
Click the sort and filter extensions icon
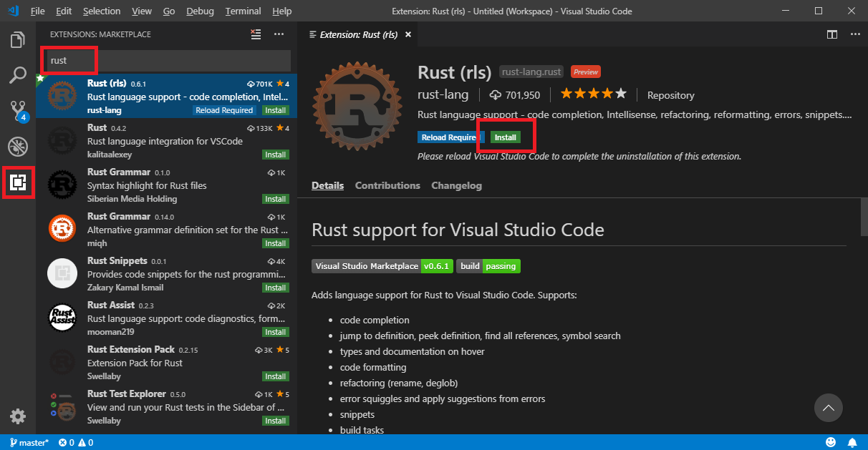256,34
